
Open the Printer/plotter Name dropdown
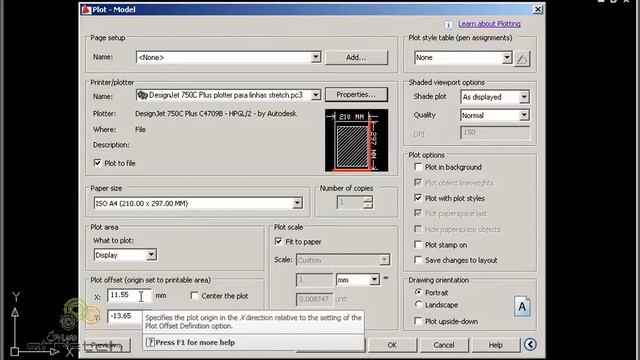tap(316, 95)
